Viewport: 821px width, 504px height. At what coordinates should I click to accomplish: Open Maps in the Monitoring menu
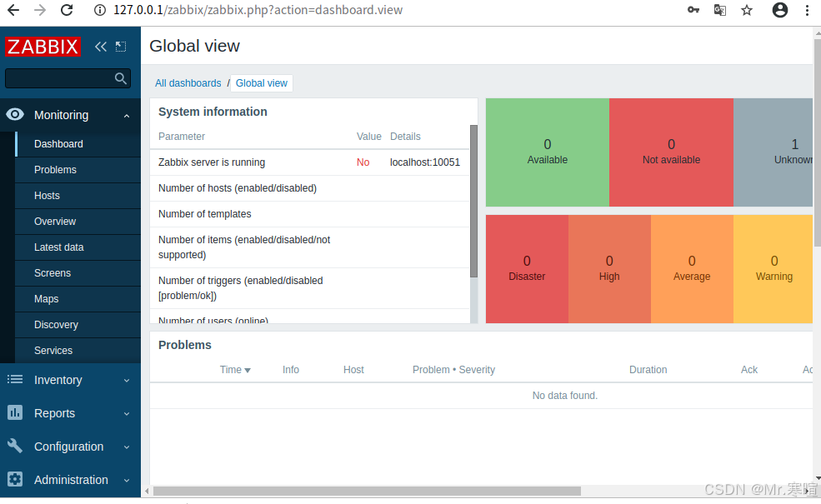78,299
